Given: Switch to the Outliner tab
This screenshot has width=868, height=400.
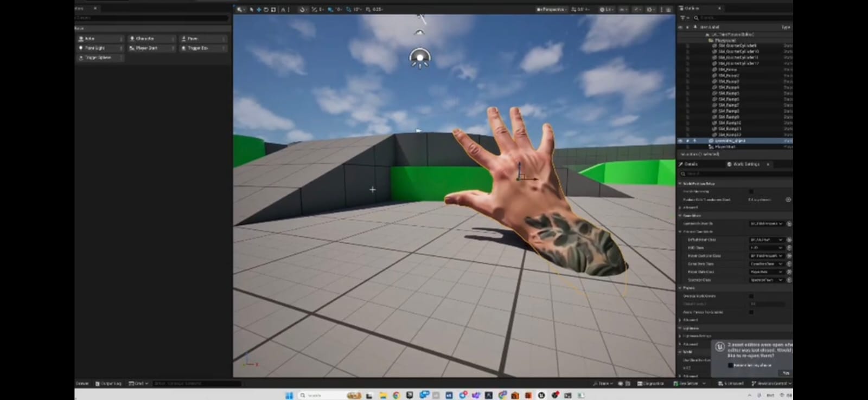Looking at the screenshot, I should 692,8.
